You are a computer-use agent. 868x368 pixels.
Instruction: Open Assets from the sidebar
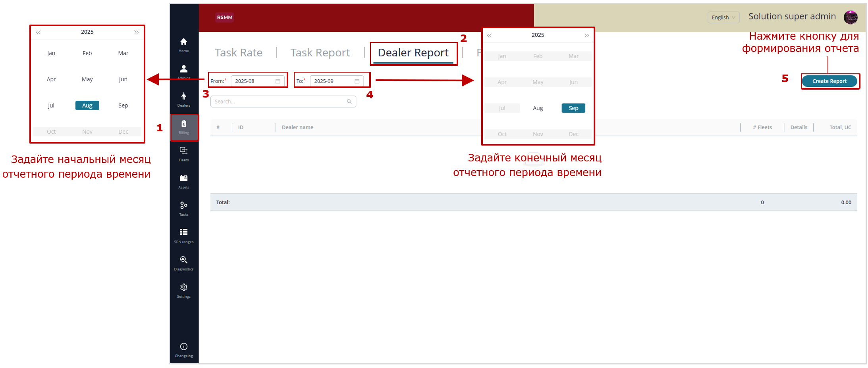tap(183, 181)
